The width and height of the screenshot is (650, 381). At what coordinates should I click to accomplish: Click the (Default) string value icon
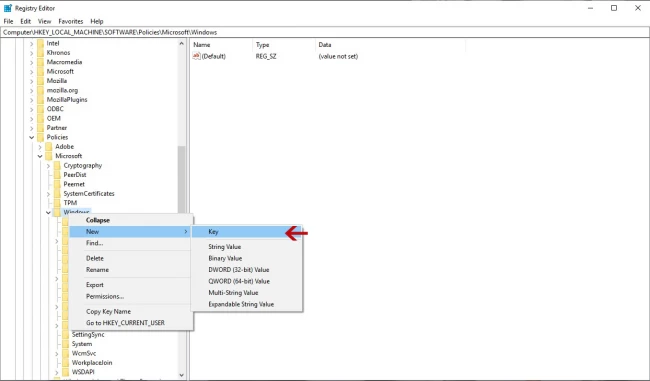(196, 56)
